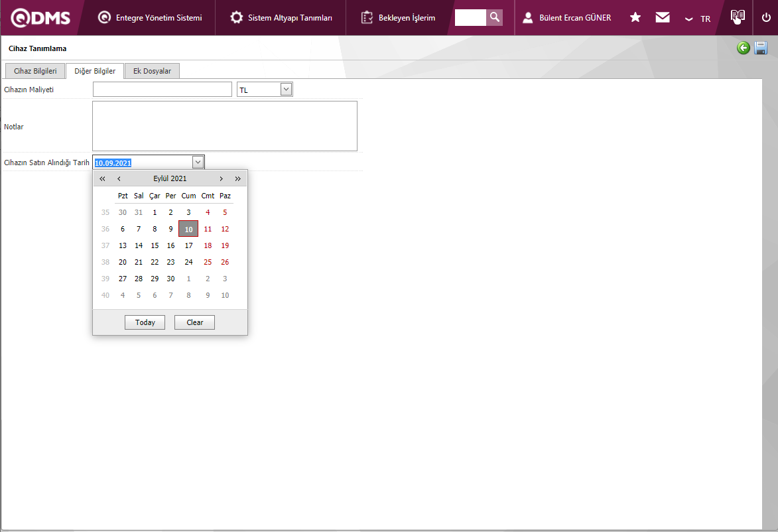Click week number 37

pyautogui.click(x=105, y=245)
